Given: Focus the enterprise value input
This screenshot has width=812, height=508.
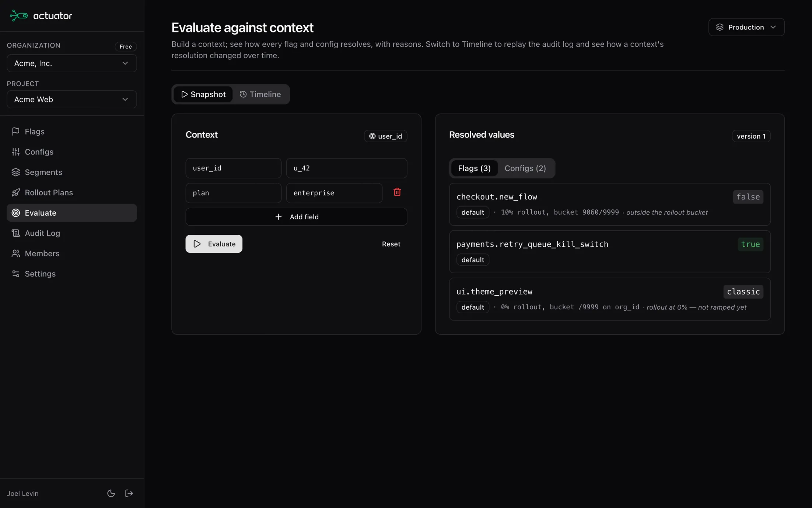Looking at the screenshot, I should coord(334,193).
